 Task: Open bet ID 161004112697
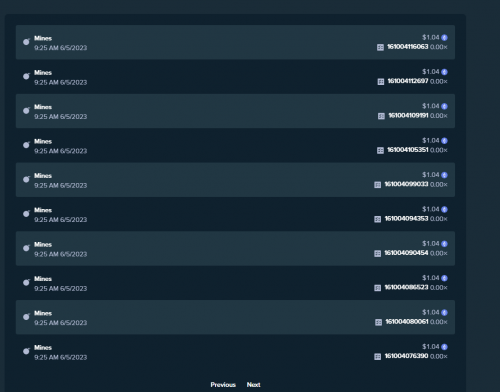tap(408, 81)
